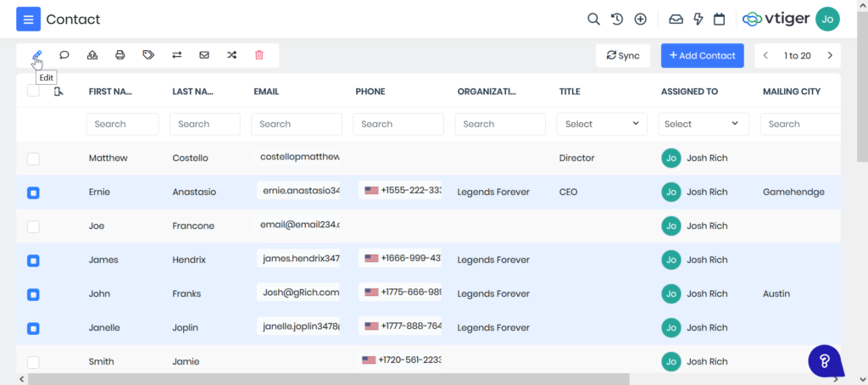Expand the Title filter Select dropdown
Image resolution: width=868 pixels, height=385 pixels.
tap(601, 124)
